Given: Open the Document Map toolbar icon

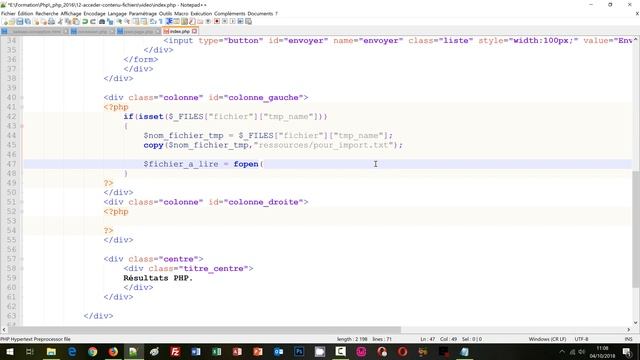Looking at the screenshot, I should tap(184, 21).
